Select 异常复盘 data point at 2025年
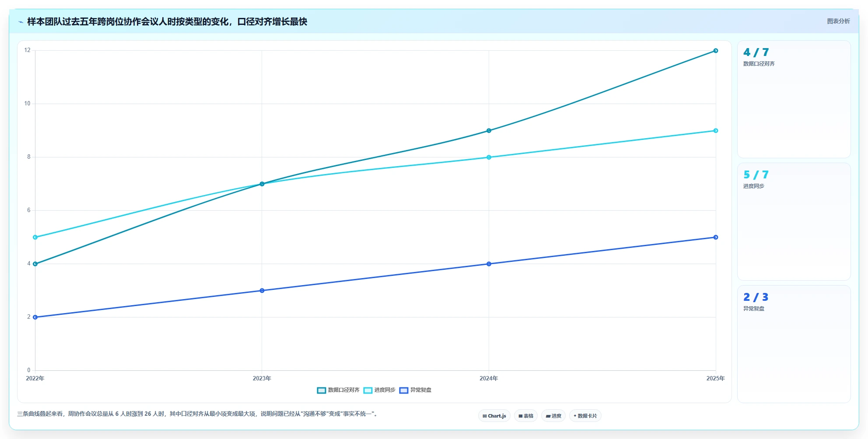Viewport: 868px width, 439px height. tap(716, 237)
